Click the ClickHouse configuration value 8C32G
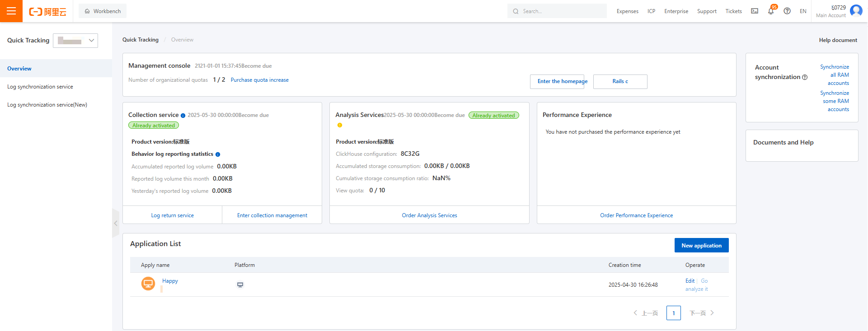Viewport: 868px width, 331px height. click(410, 154)
